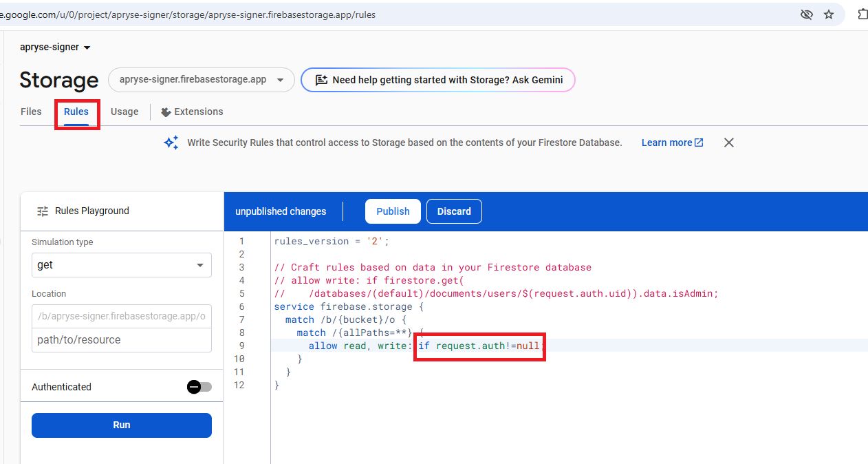Click the Rules Playground sliders icon

[43, 211]
